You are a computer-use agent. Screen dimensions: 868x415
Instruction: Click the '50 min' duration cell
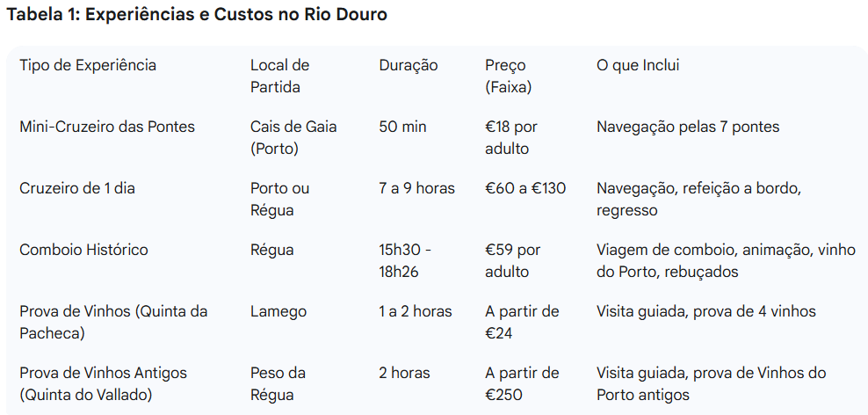(403, 127)
